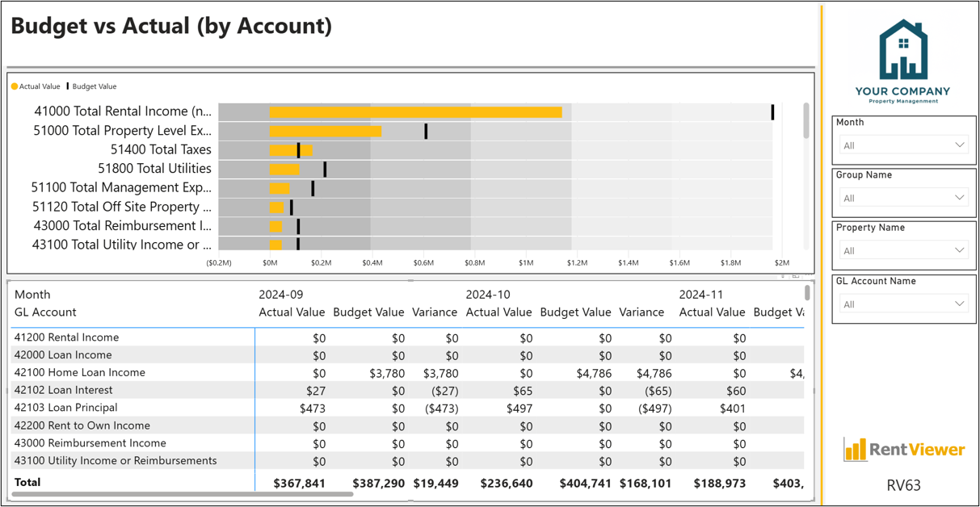Click the 'Budget vs Actual (by Account)' title
Image resolution: width=980 pixels, height=507 pixels.
[x=171, y=26]
